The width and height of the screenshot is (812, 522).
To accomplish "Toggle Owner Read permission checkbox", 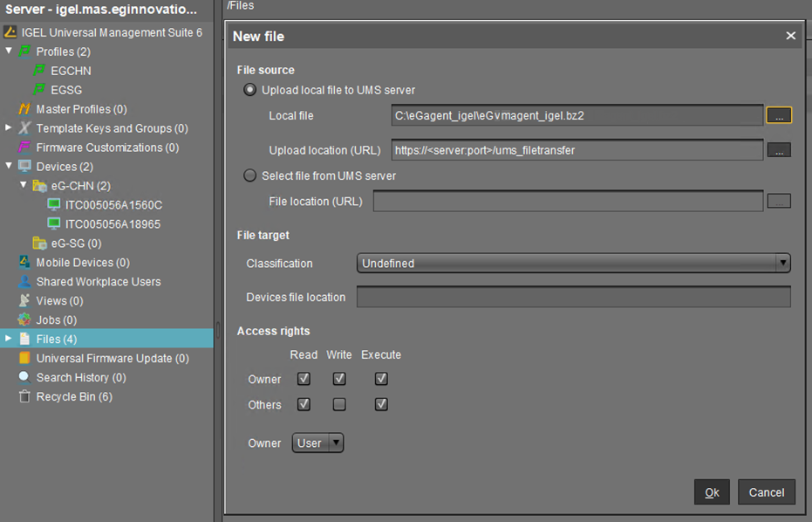I will pos(304,379).
